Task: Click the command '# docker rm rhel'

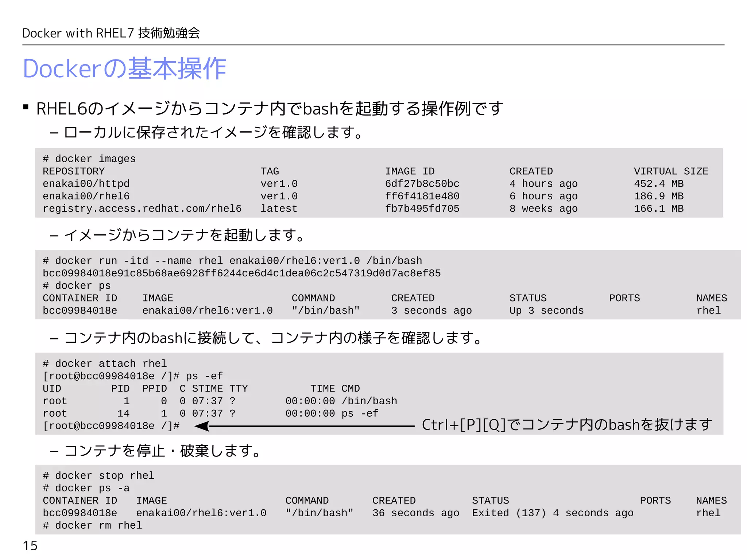Action: 92,526
